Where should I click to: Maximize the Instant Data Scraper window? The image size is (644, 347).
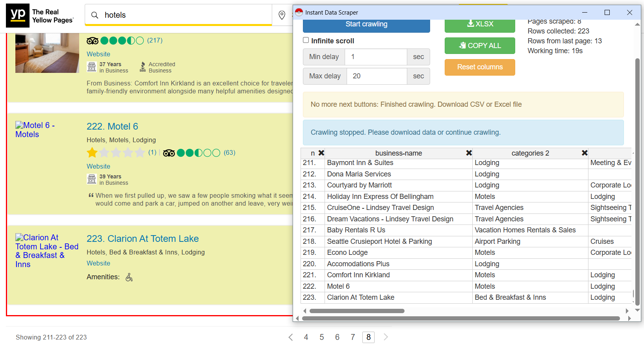tap(607, 13)
